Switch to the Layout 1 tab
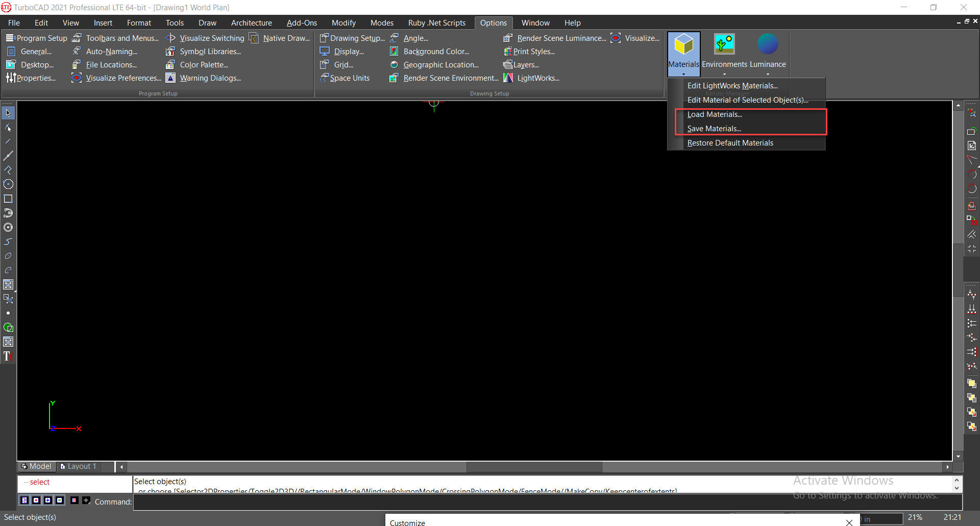This screenshot has height=526, width=980. 78,466
